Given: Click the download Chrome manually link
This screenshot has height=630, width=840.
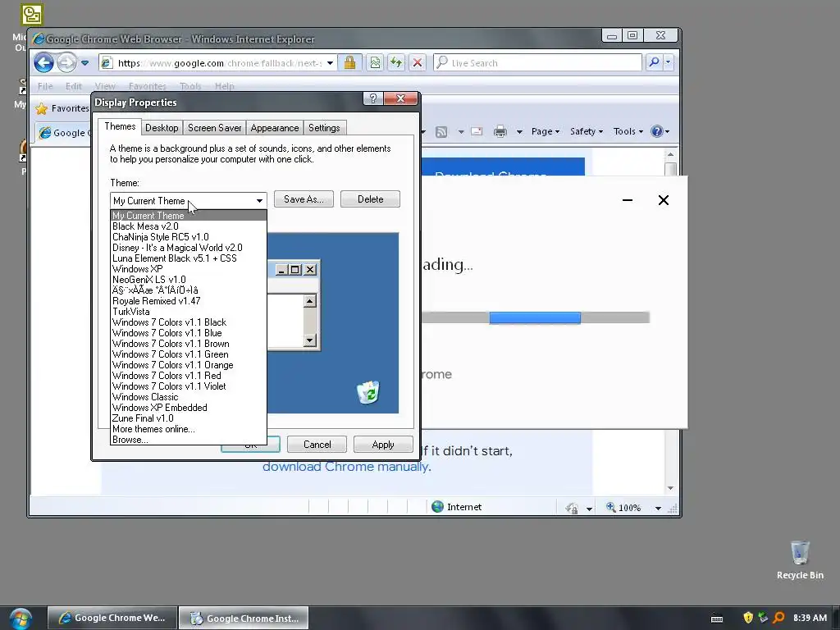Looking at the screenshot, I should point(345,467).
